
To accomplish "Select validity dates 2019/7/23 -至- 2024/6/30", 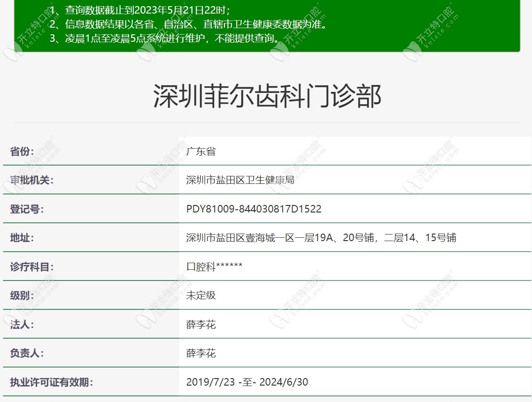I will [x=247, y=382].
